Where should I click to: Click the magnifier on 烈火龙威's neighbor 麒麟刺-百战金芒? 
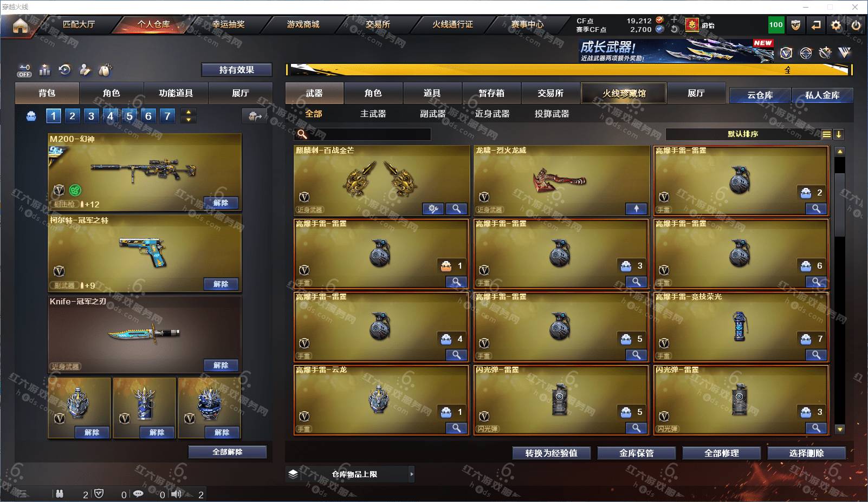(x=457, y=208)
